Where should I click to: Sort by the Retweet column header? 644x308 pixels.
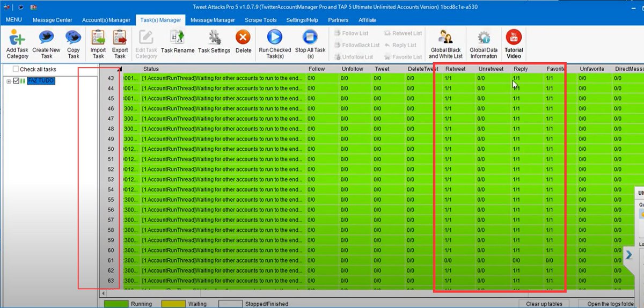[x=459, y=69]
